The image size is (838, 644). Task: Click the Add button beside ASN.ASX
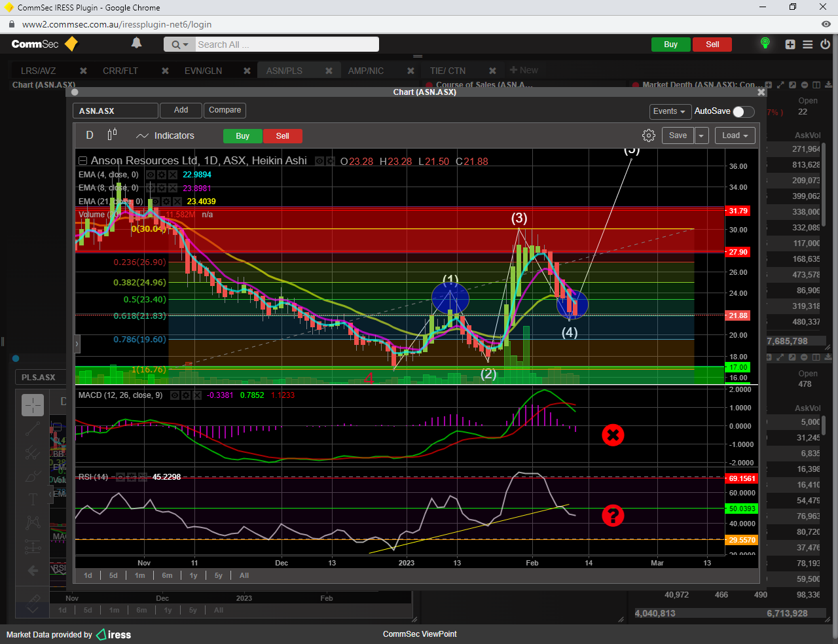pos(181,110)
